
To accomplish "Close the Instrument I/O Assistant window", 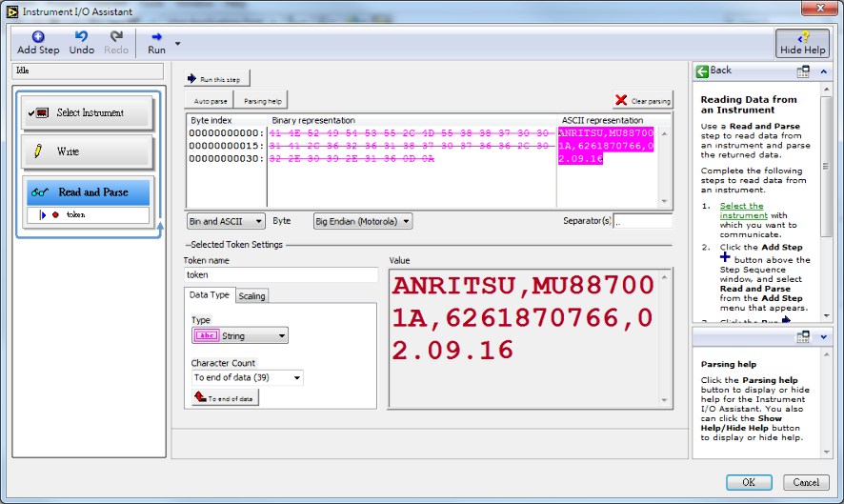I will click(820, 8).
